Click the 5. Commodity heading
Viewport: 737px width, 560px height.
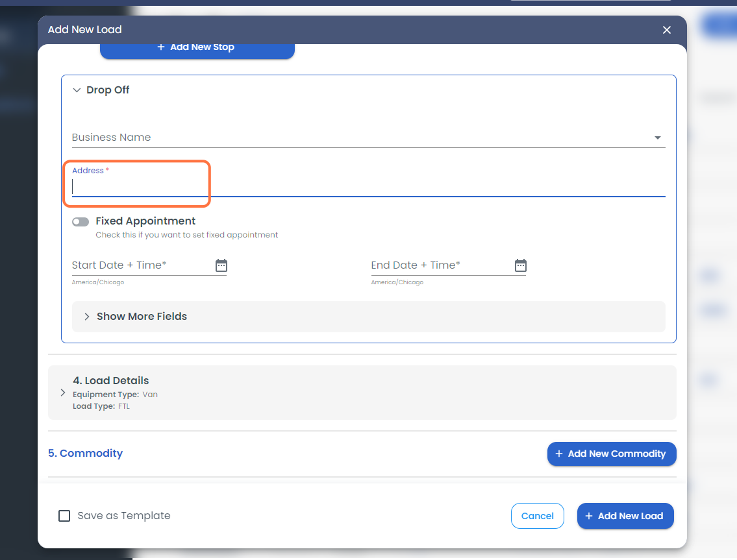pyautogui.click(x=85, y=454)
